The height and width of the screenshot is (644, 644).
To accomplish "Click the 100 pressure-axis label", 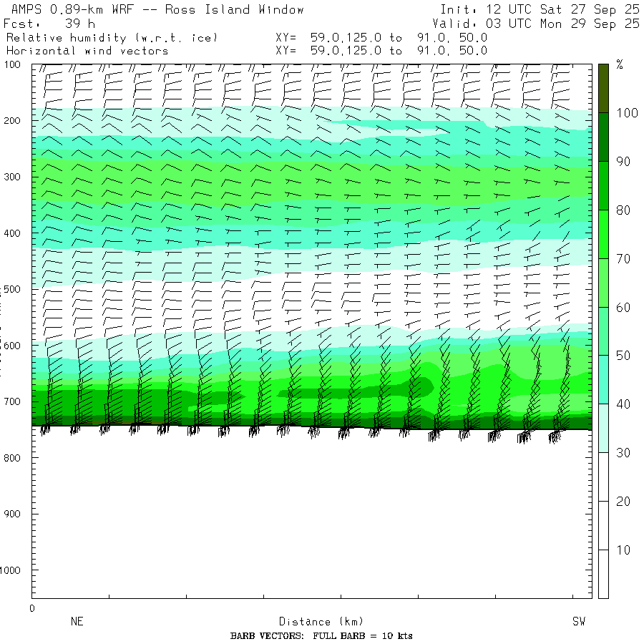I will click(12, 65).
